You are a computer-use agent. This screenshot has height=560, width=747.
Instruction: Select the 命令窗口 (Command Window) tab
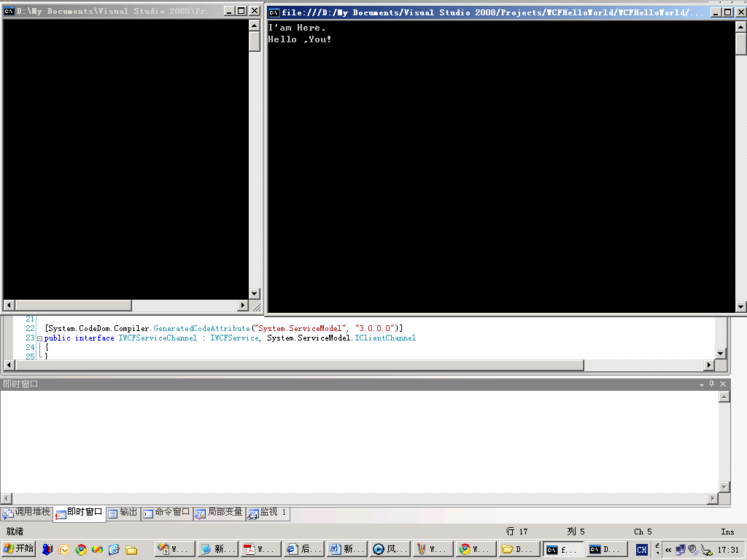click(166, 513)
